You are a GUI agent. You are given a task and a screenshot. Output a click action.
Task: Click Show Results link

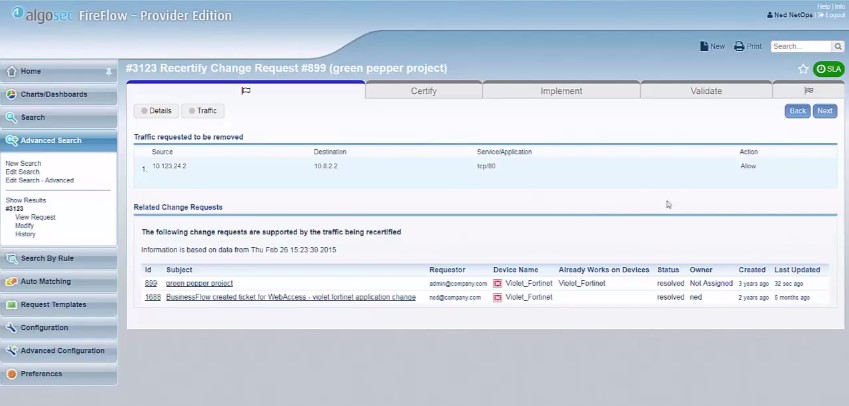click(25, 200)
